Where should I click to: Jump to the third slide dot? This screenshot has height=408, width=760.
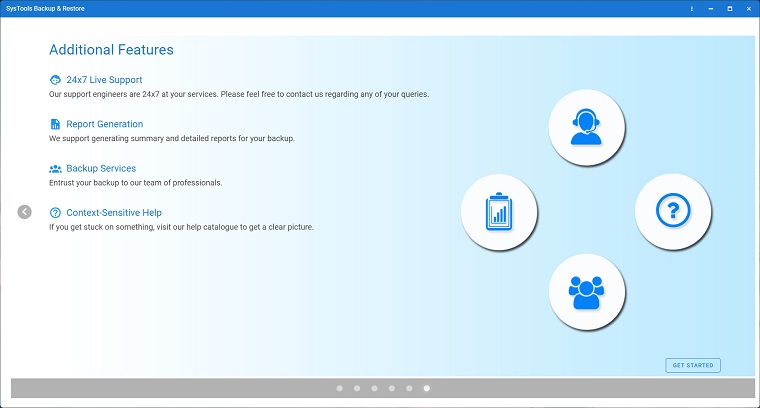coord(374,388)
